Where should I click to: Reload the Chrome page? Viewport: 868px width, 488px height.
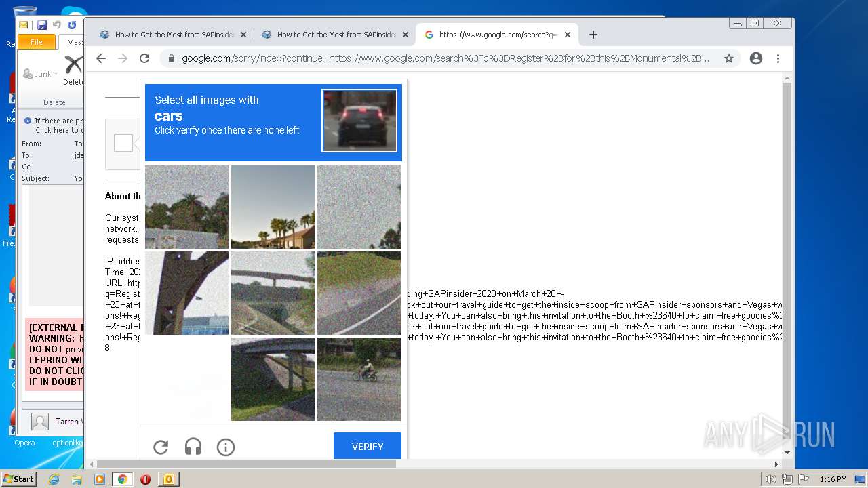point(144,58)
